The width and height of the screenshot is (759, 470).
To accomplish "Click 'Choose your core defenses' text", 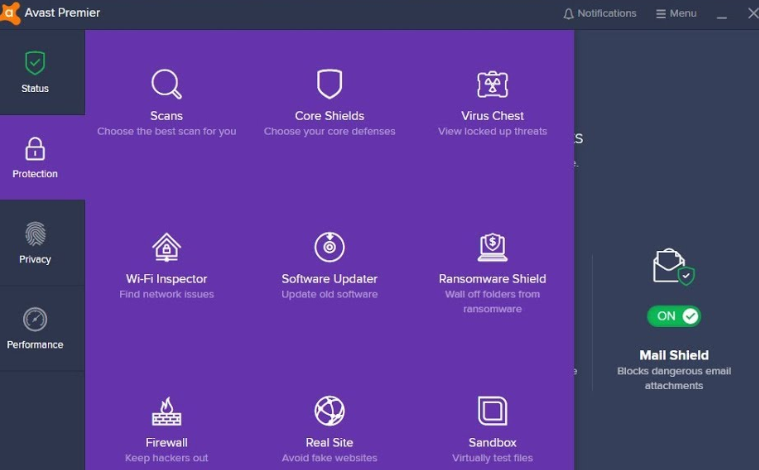I will click(x=330, y=131).
